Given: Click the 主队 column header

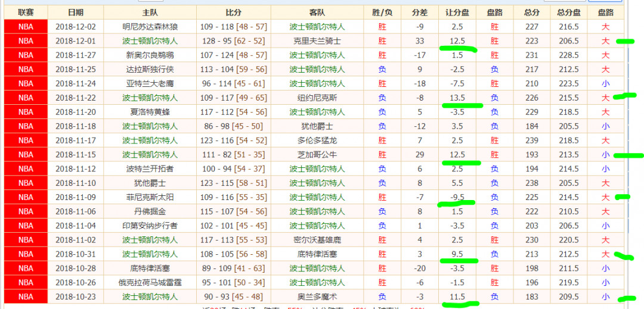Looking at the screenshot, I should [150, 13].
